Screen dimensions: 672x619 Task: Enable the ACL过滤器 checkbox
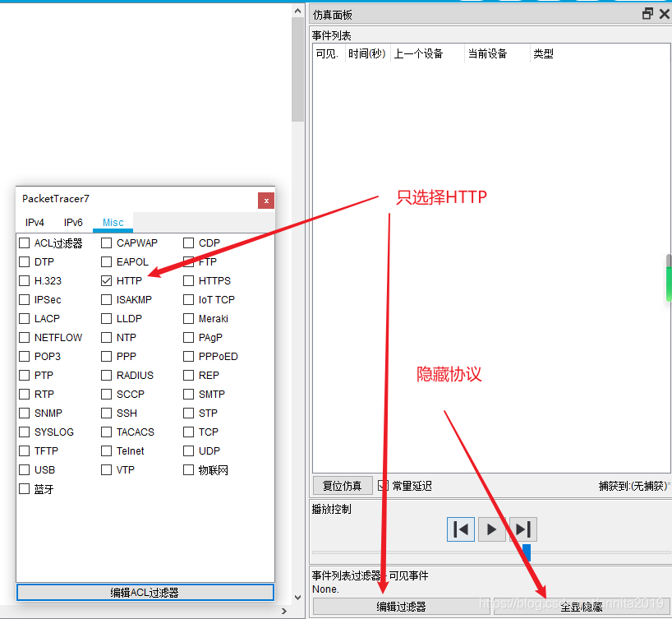25,243
